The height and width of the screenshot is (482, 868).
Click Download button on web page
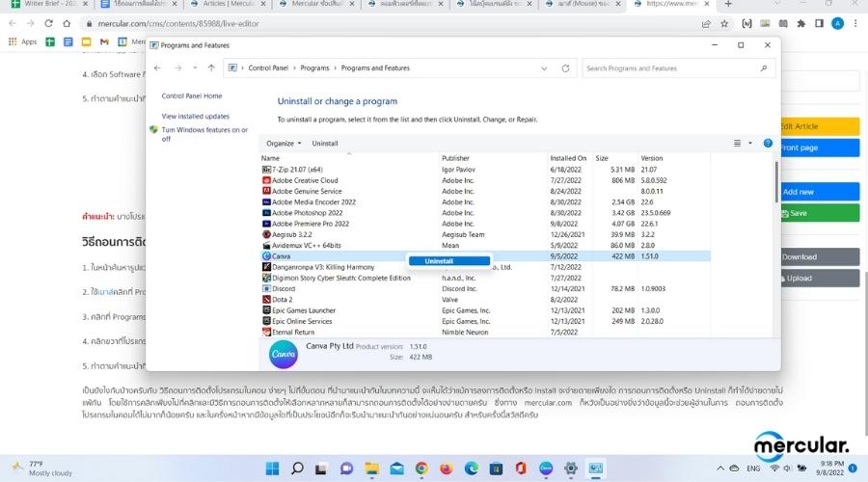pos(819,256)
